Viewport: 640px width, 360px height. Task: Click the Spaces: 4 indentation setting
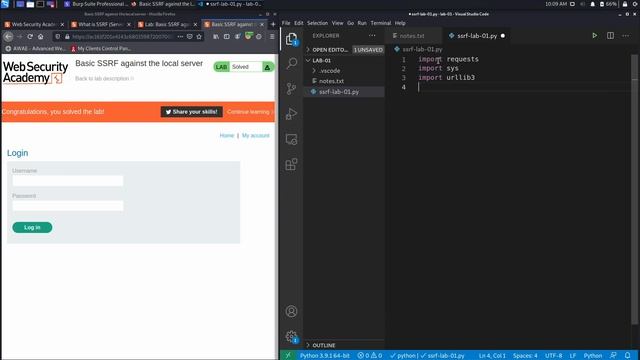point(525,356)
